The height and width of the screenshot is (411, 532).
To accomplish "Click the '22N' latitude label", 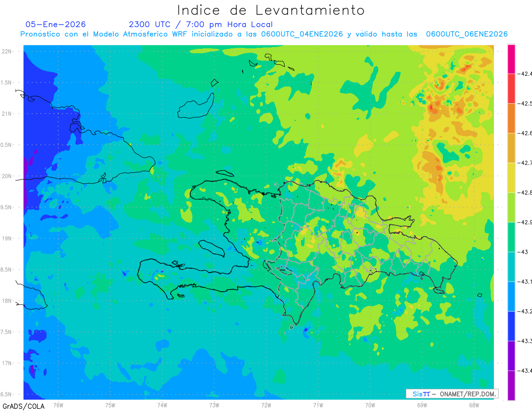I will (7, 51).
